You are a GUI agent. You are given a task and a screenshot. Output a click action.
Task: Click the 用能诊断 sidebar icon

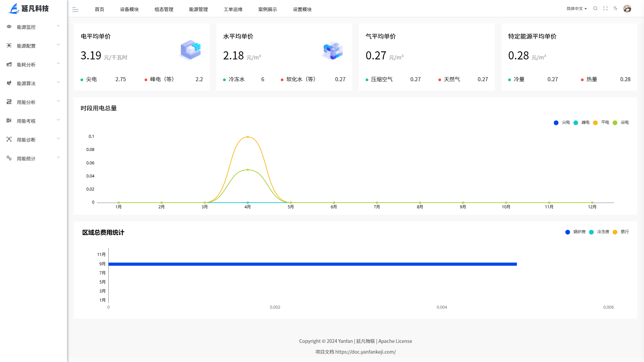(x=9, y=140)
